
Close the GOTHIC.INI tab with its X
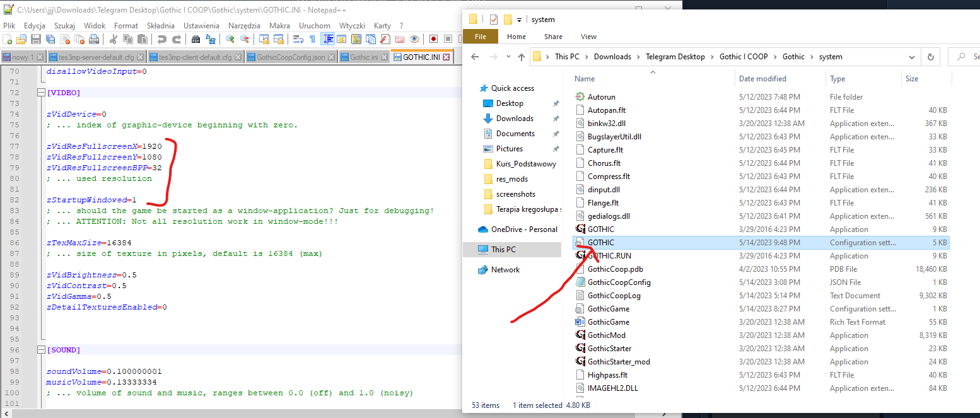coord(446,57)
